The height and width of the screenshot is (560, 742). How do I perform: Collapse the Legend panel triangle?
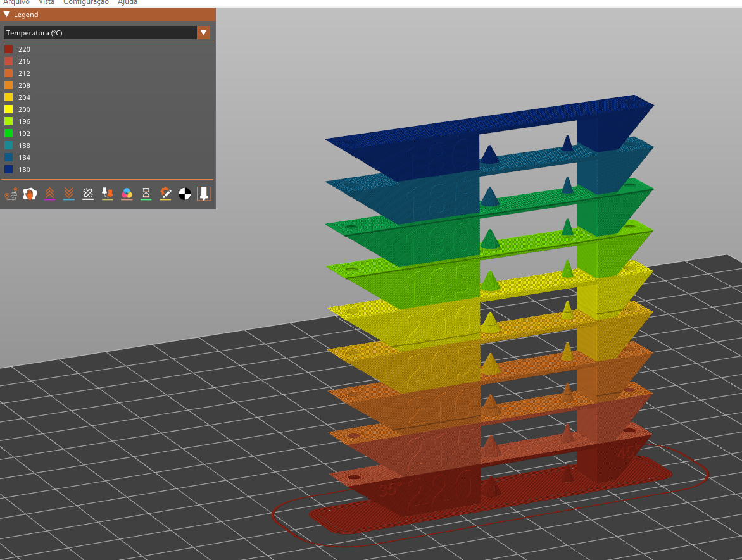6,15
